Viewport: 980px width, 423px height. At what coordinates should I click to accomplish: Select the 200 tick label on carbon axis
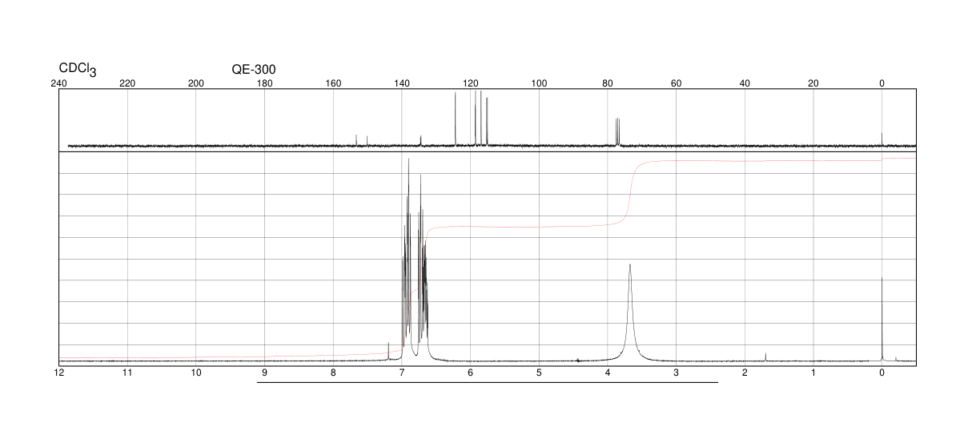coord(196,84)
